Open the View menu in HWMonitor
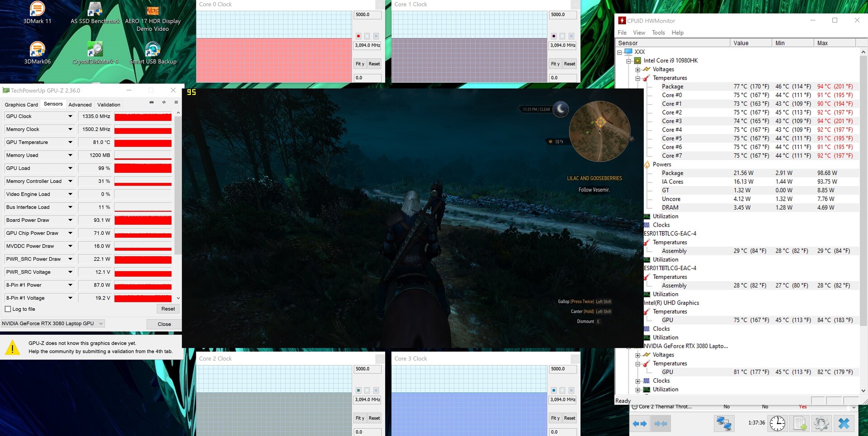 (639, 33)
